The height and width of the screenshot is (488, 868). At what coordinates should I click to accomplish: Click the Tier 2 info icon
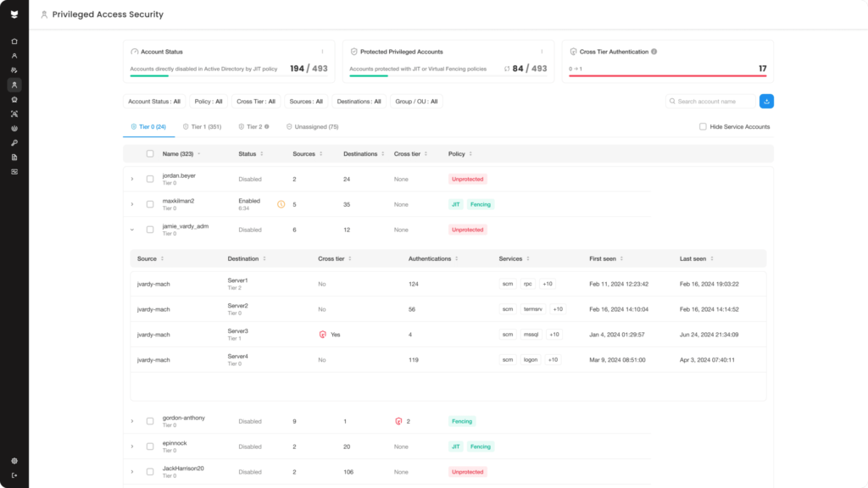click(267, 127)
